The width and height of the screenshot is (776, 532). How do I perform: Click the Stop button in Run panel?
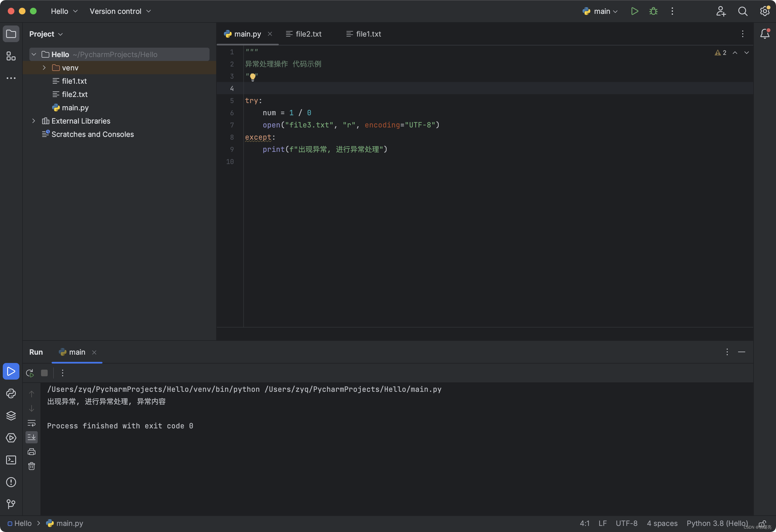[45, 373]
